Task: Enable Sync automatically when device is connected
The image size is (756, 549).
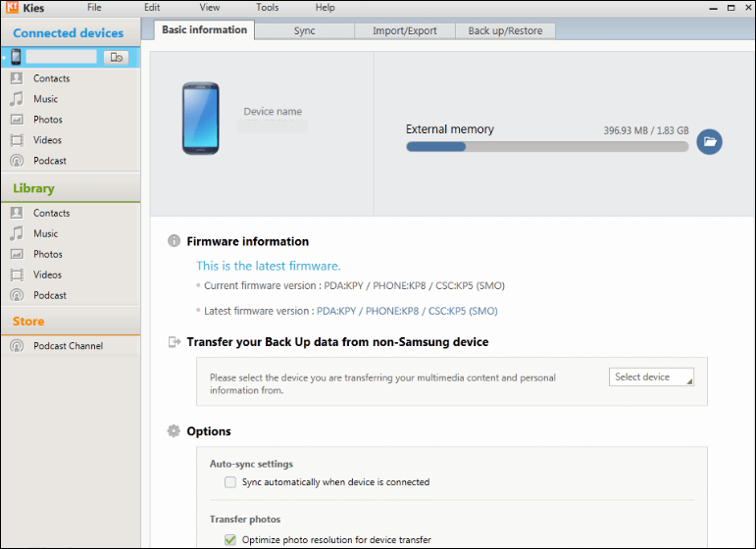Action: click(230, 482)
